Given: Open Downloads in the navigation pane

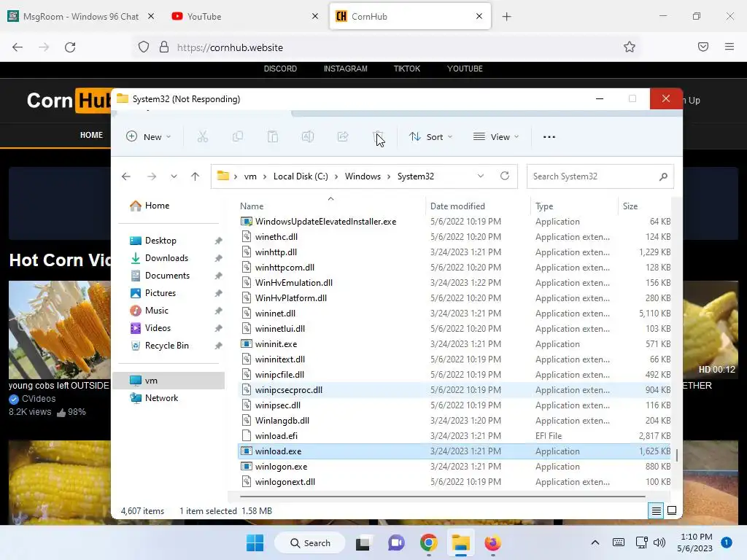Looking at the screenshot, I should tap(166, 258).
